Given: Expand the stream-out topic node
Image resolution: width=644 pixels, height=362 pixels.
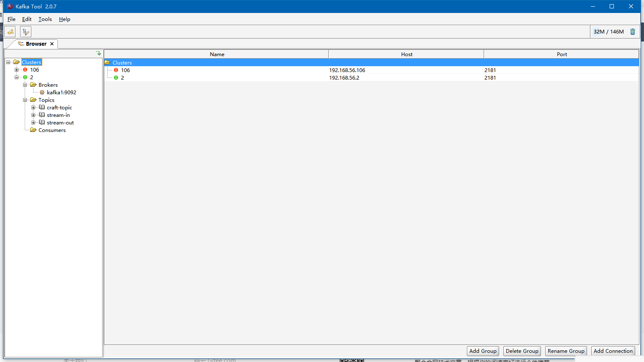Looking at the screenshot, I should click(33, 123).
